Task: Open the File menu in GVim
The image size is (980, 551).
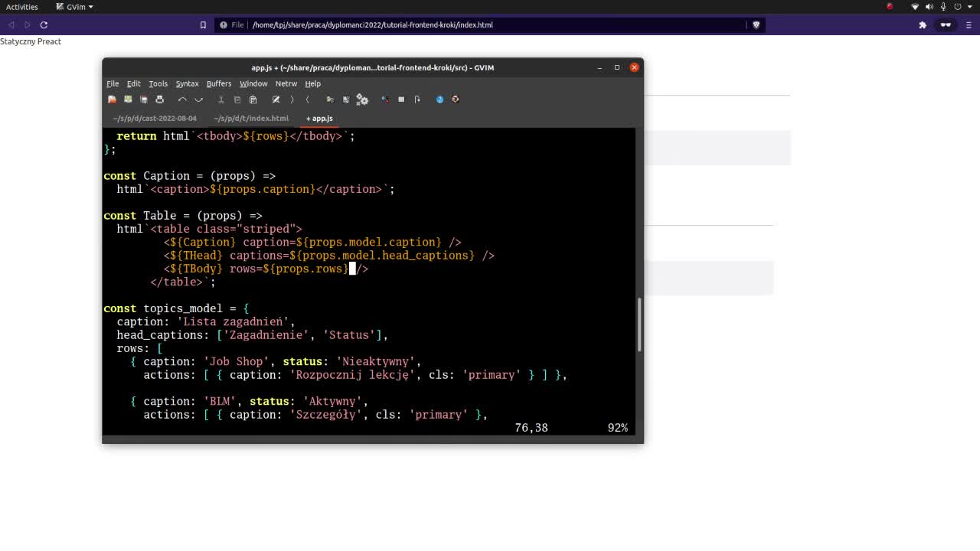Action: click(113, 83)
